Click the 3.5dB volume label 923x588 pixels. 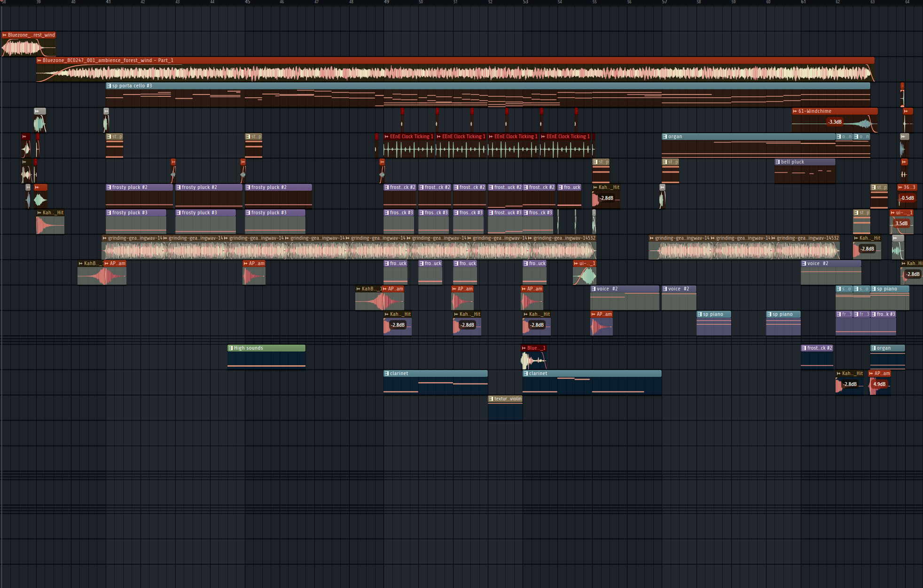(901, 224)
